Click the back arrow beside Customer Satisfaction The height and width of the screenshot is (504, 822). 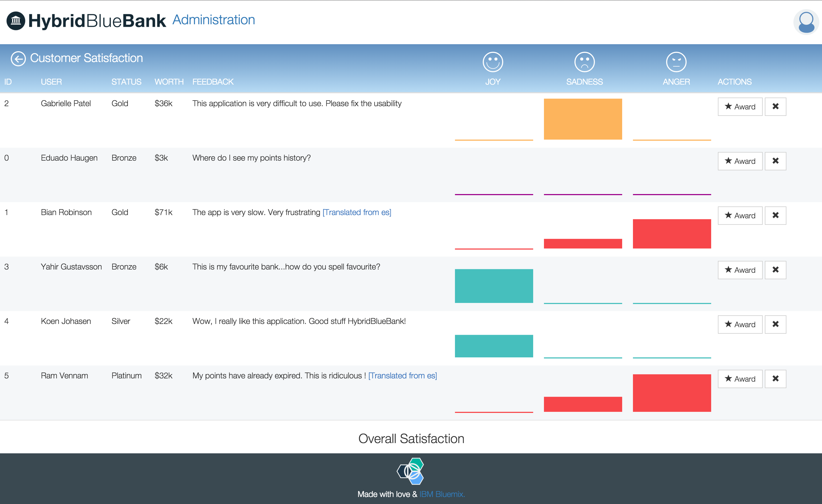coord(18,59)
